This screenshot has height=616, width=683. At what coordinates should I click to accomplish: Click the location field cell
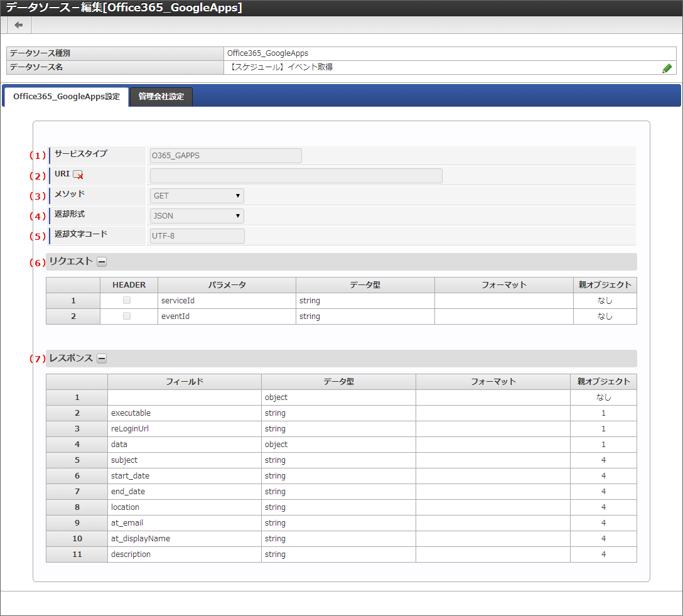[185, 507]
